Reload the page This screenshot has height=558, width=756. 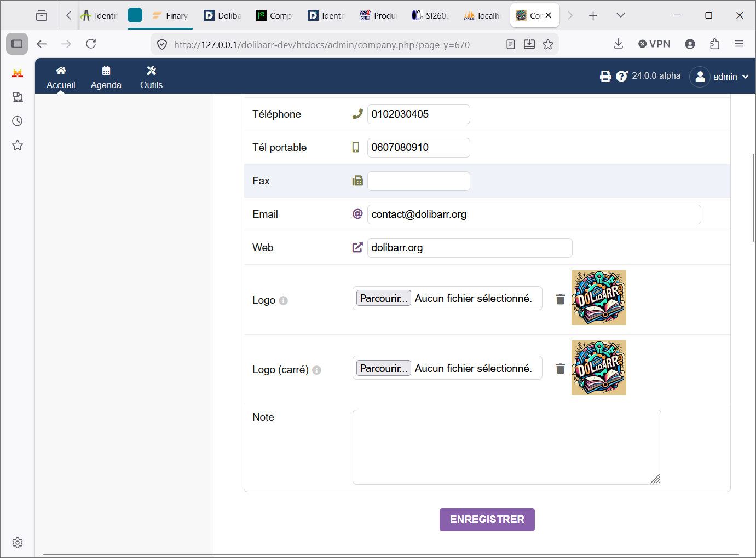(x=91, y=44)
